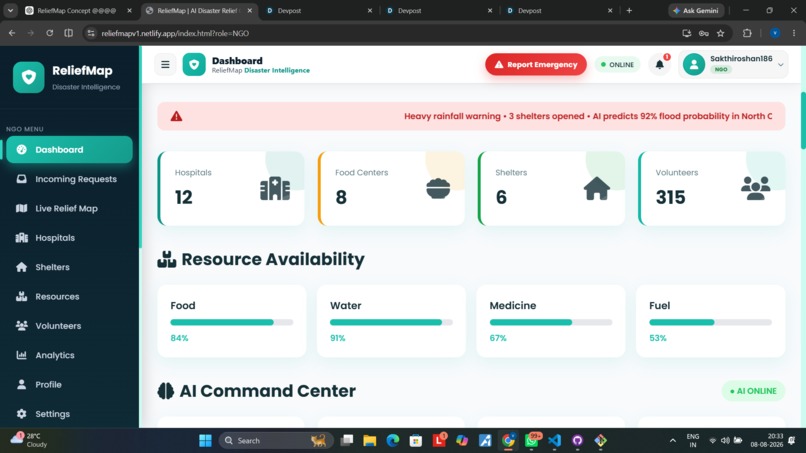The height and width of the screenshot is (453, 806).
Task: Go to Hospitals in sidebar menu
Action: coord(69,238)
